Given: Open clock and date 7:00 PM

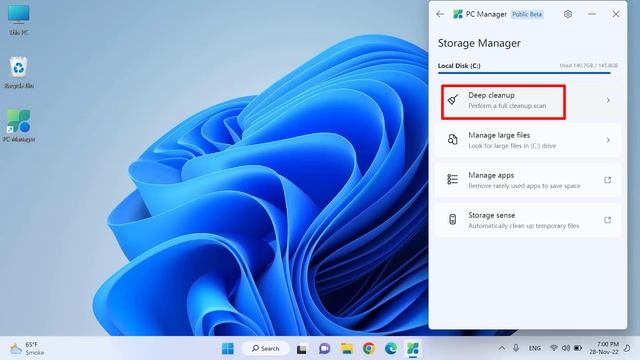Looking at the screenshot, I should point(604,348).
